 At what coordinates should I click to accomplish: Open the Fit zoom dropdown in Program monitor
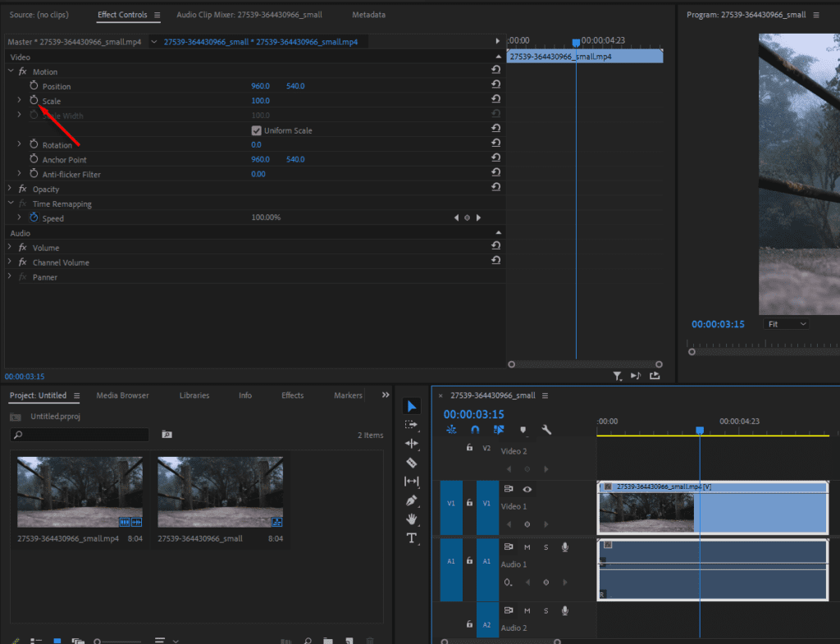[x=785, y=323]
